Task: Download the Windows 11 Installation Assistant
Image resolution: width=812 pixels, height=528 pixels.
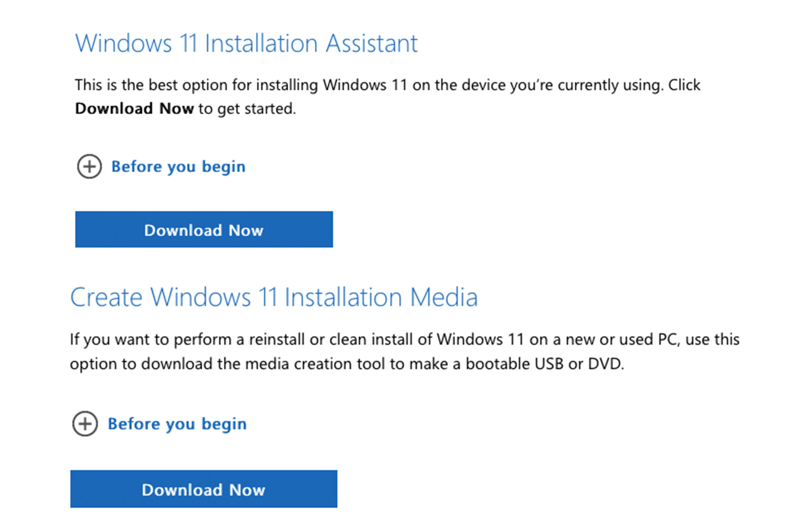Action: (x=204, y=229)
